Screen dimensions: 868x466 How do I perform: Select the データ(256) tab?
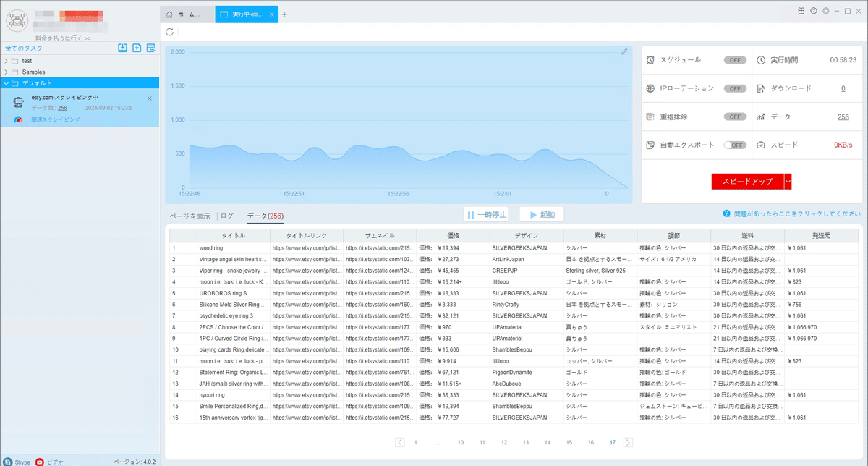point(265,216)
